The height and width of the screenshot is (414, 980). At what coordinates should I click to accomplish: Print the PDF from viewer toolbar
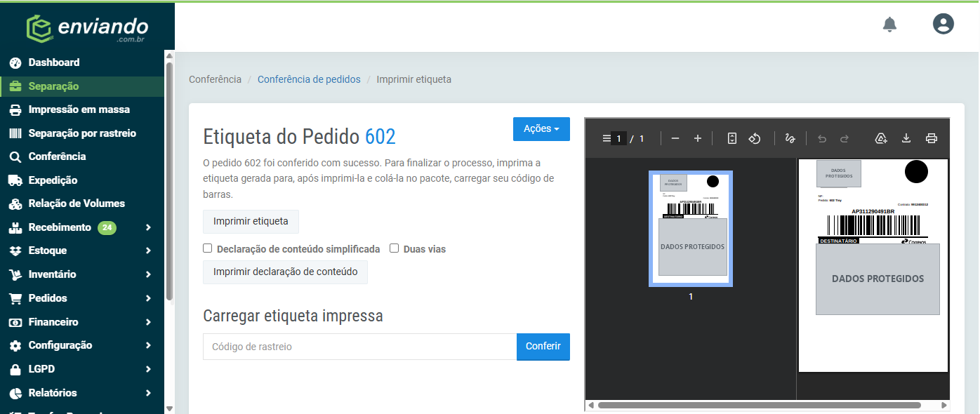pyautogui.click(x=932, y=138)
